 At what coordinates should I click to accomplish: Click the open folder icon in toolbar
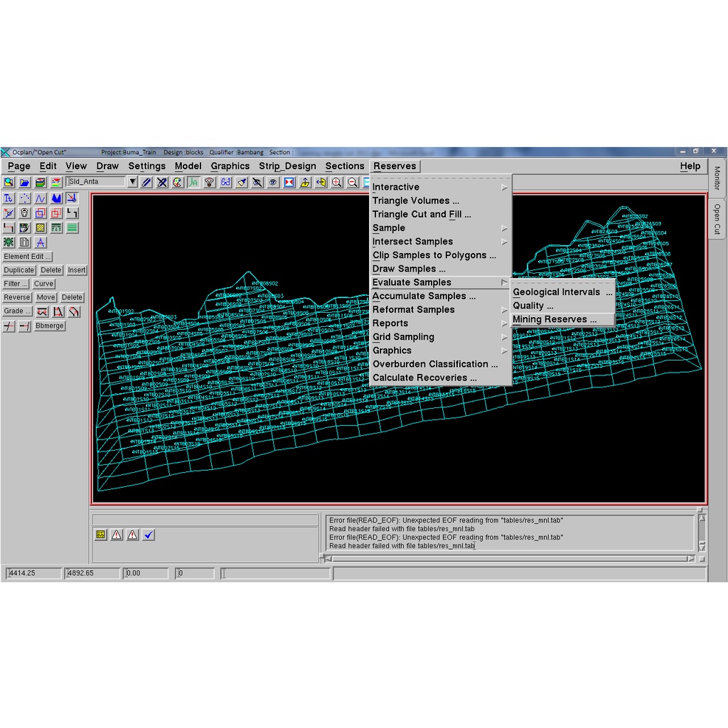coord(25,182)
